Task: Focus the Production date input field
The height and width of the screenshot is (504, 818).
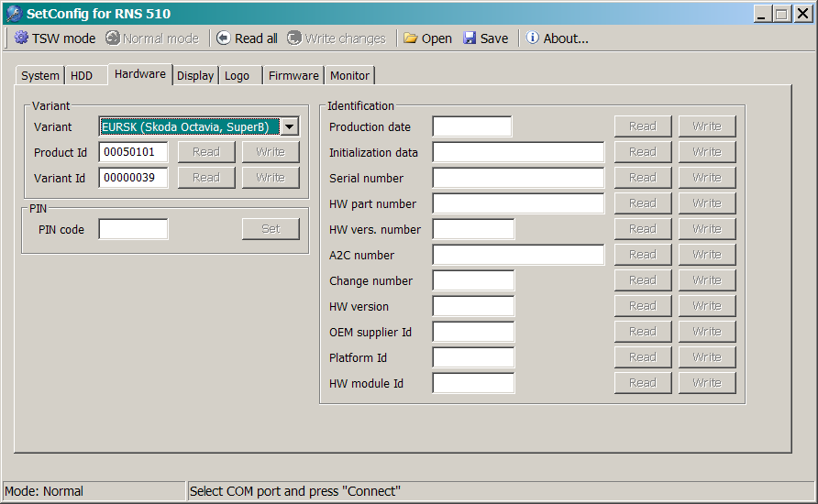Action: 472,126
